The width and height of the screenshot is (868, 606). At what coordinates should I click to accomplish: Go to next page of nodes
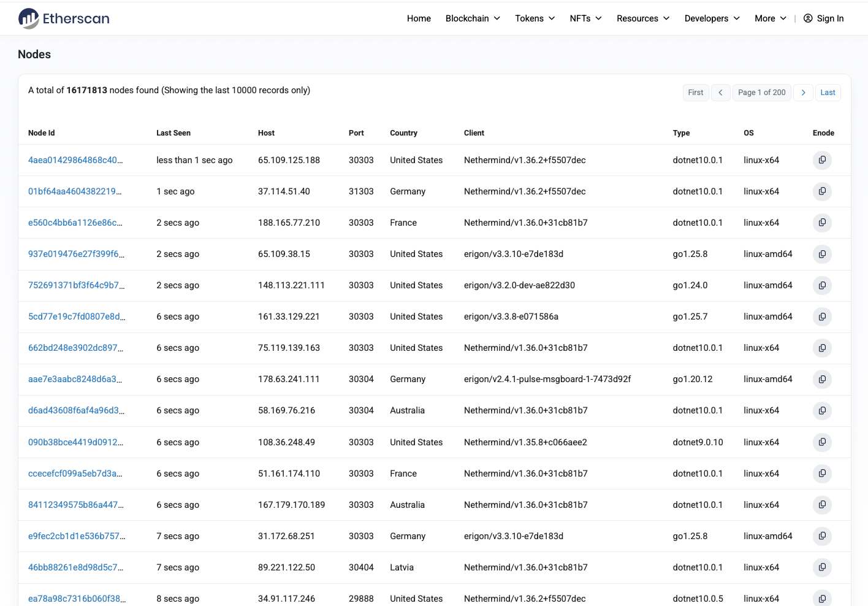(x=803, y=93)
